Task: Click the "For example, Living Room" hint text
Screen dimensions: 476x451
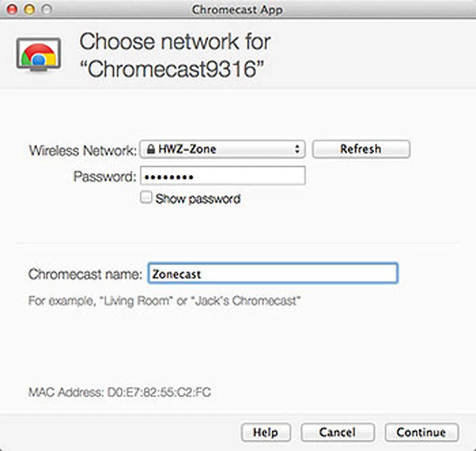Action: tap(164, 301)
